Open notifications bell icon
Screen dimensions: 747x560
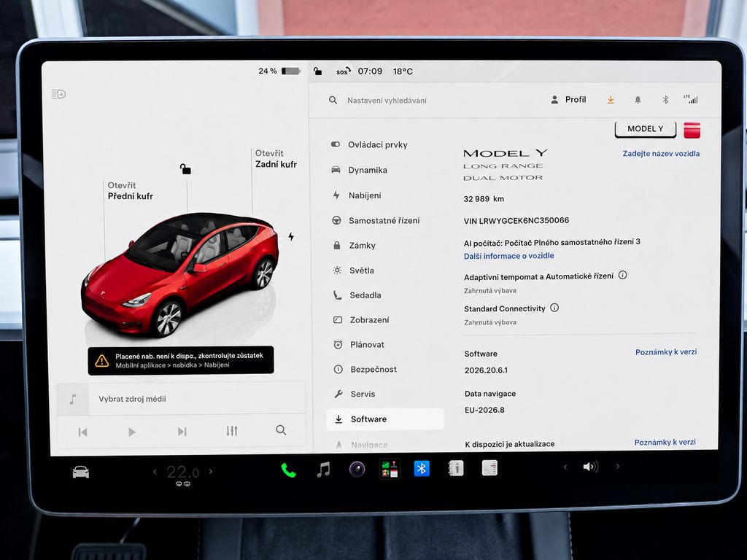coord(638,99)
